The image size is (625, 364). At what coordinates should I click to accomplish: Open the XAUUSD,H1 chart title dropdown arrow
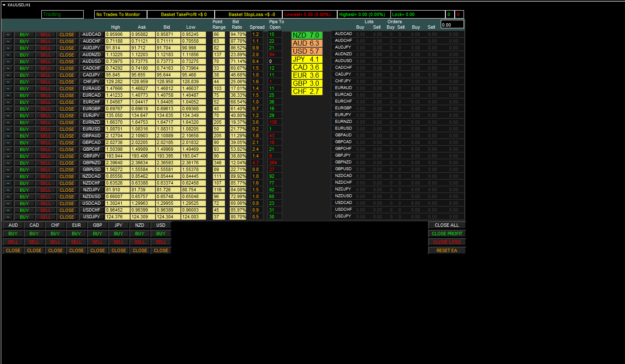(x=4, y=5)
